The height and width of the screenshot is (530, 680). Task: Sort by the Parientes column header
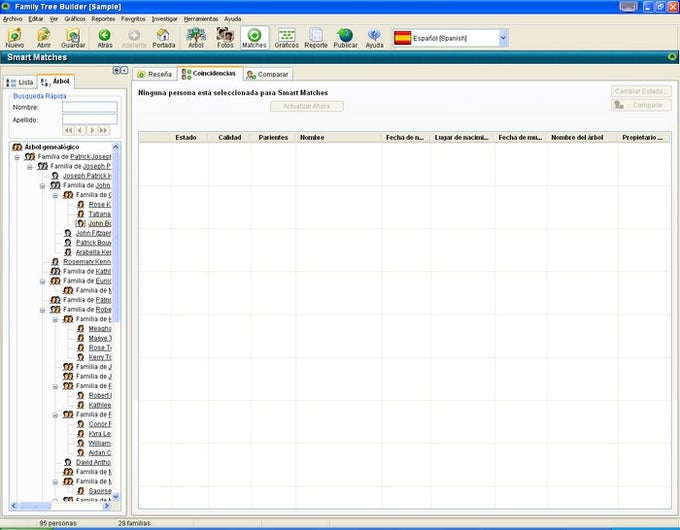(x=273, y=137)
